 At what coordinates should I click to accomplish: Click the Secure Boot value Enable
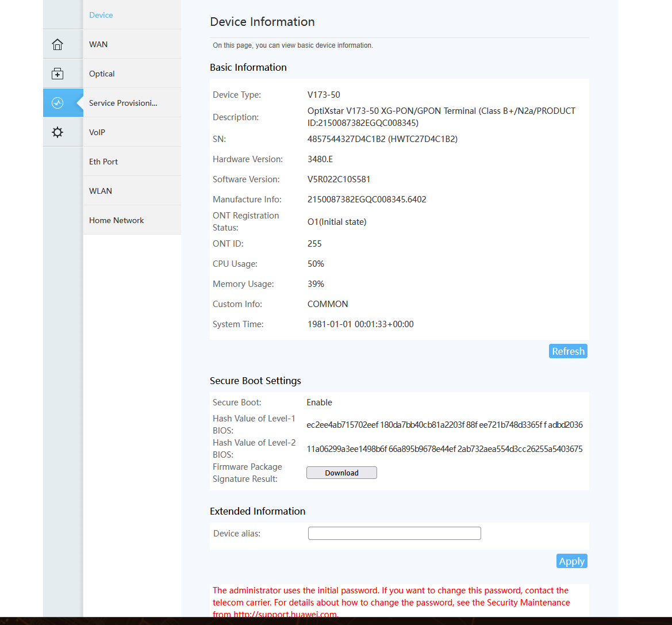319,402
